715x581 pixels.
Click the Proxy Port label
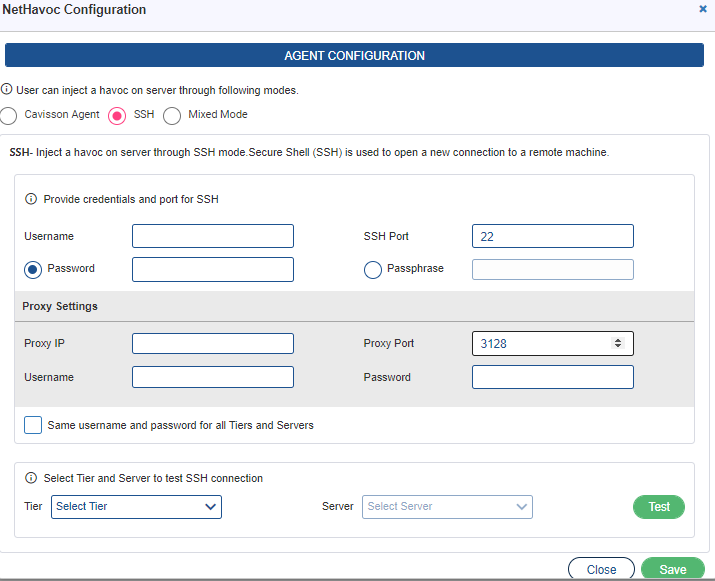tap(389, 343)
